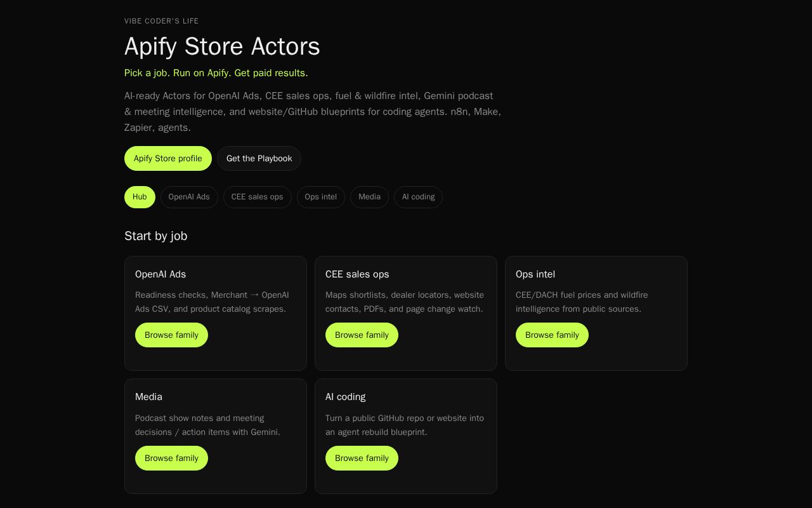Select the Hub filter pill
812x508 pixels.
click(x=140, y=197)
